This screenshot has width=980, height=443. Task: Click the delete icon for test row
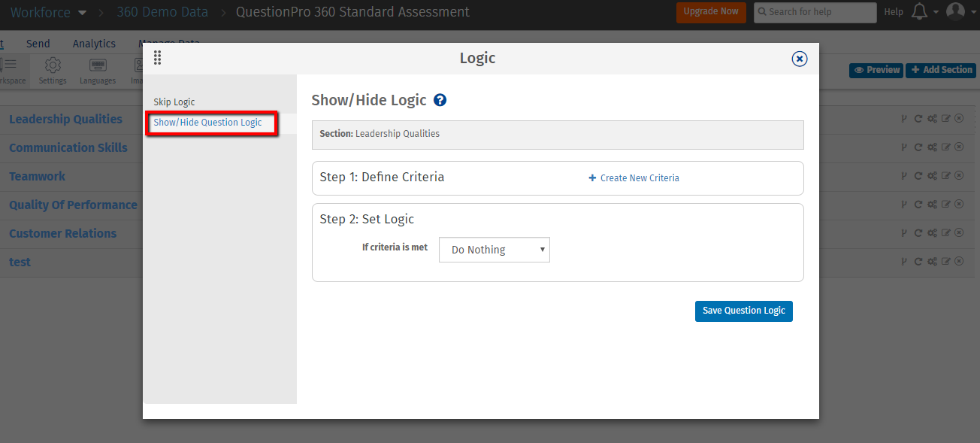[959, 262]
